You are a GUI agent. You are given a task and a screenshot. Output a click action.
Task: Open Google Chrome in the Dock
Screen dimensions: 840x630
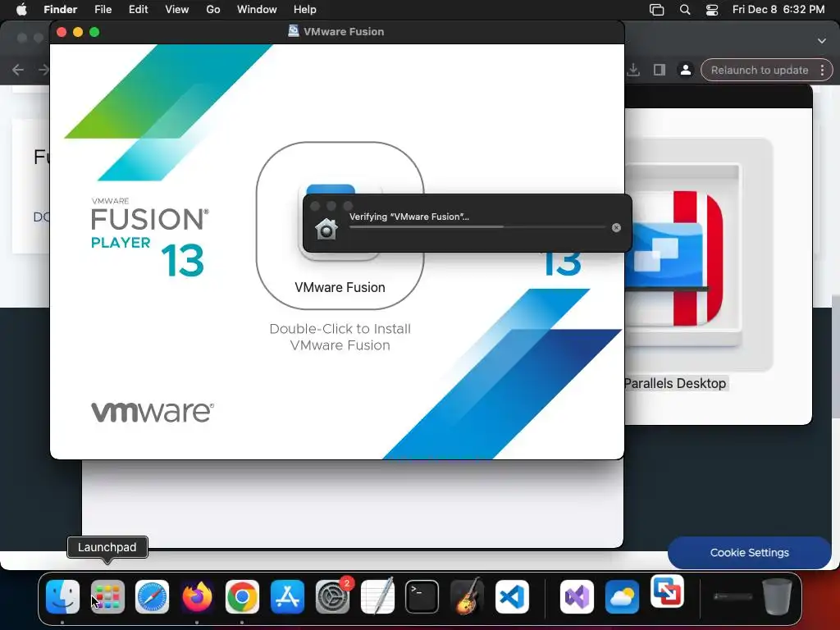point(242,596)
